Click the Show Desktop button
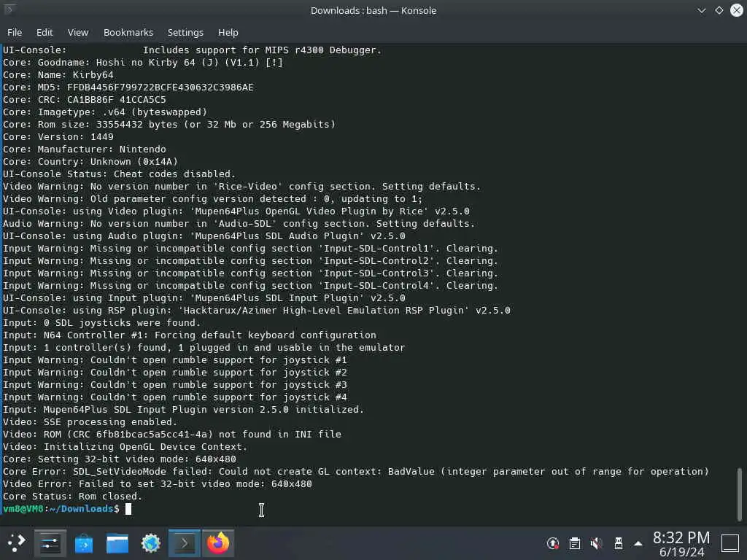Image resolution: width=747 pixels, height=560 pixels. 729,542
